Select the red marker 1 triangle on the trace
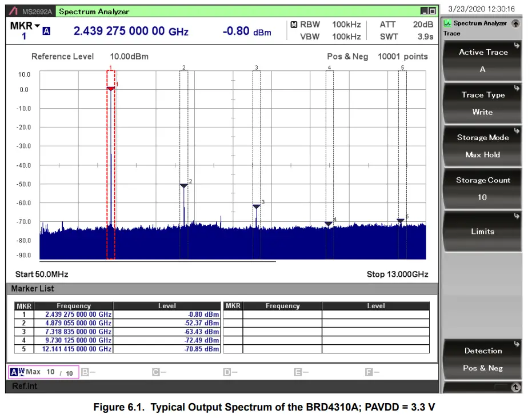532x418 pixels. tap(111, 88)
